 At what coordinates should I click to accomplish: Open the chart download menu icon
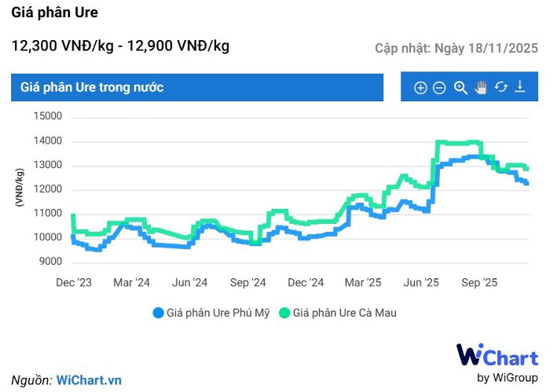tap(519, 88)
